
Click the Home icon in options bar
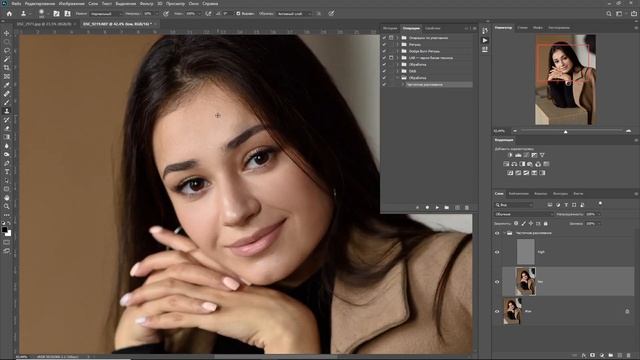point(9,13)
